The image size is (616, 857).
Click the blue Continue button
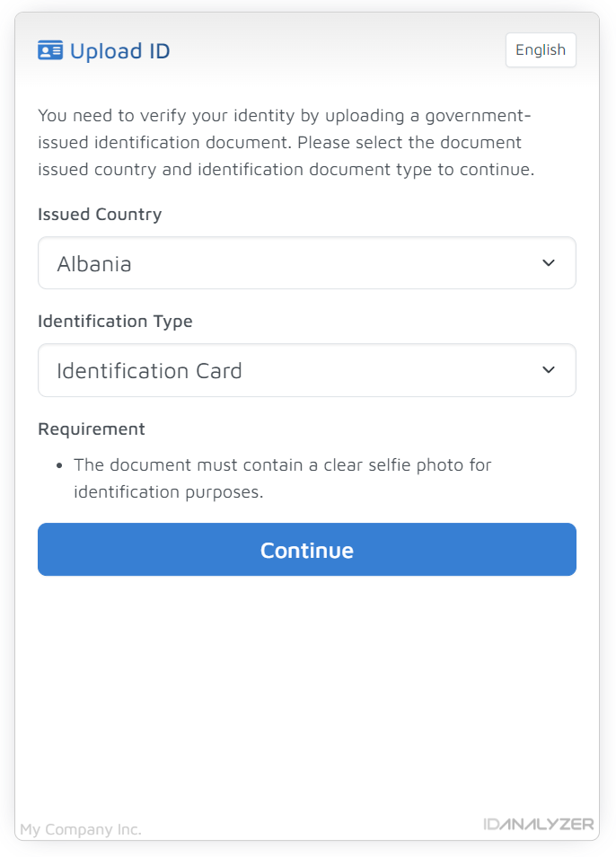coord(307,549)
